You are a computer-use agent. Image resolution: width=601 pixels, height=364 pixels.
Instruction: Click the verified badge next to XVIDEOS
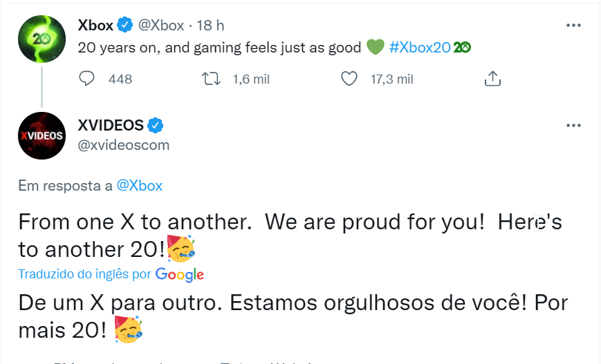[x=156, y=125]
